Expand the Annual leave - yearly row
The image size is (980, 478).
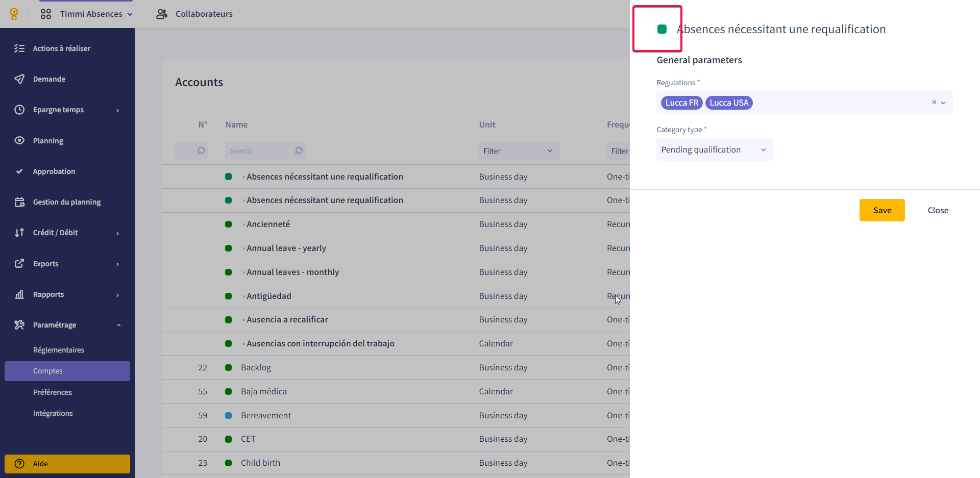coord(243,248)
